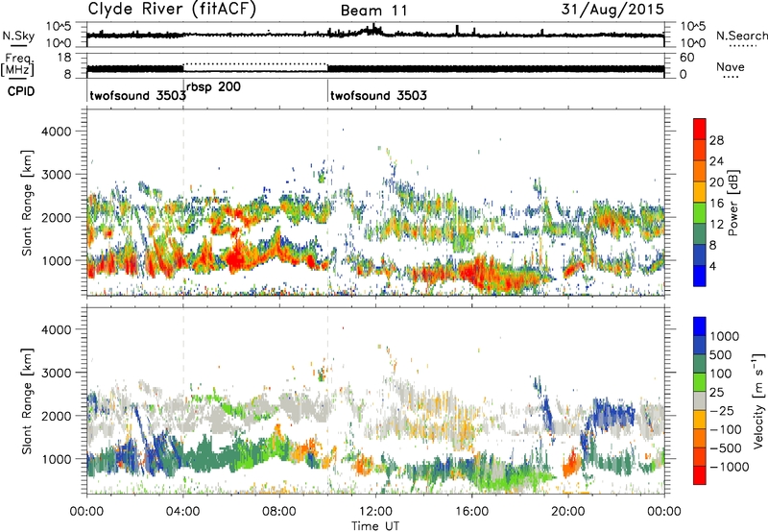
Task: Click the '60' tick on the Nave axis
Action: click(687, 58)
